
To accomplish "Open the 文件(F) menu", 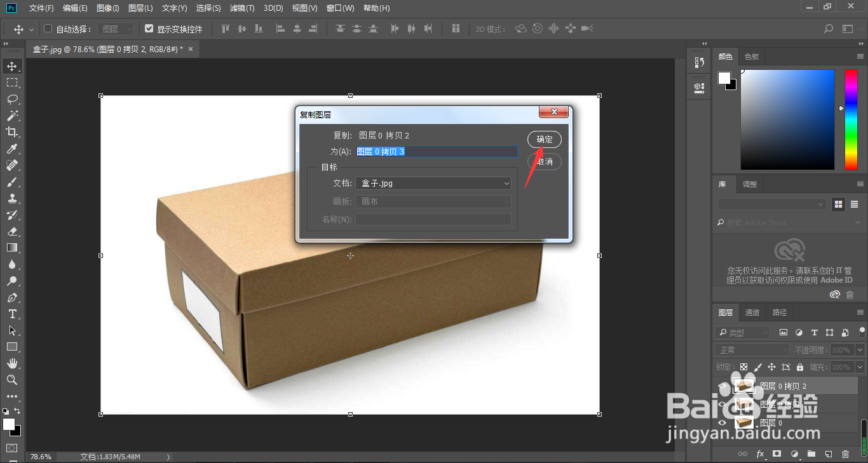I will point(41,8).
